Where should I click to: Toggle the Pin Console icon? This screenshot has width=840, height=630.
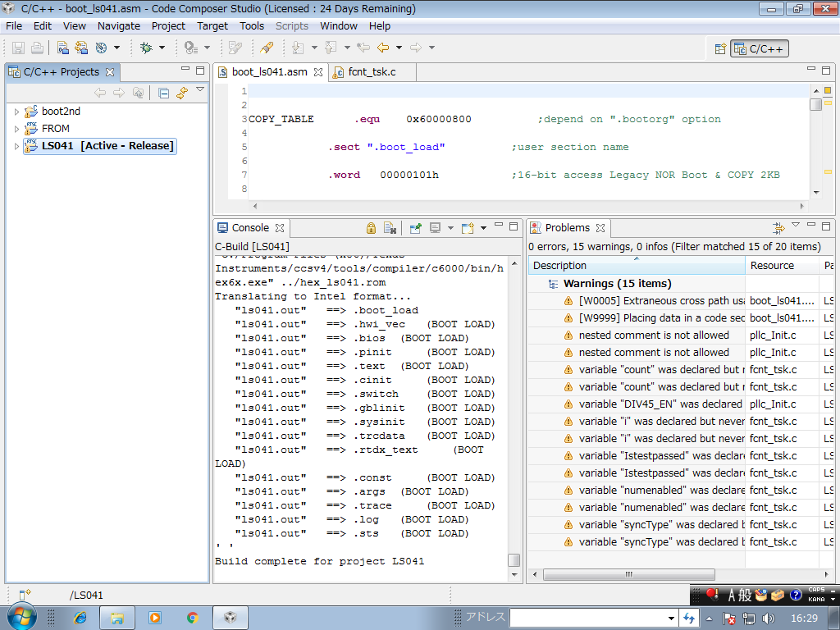[415, 228]
